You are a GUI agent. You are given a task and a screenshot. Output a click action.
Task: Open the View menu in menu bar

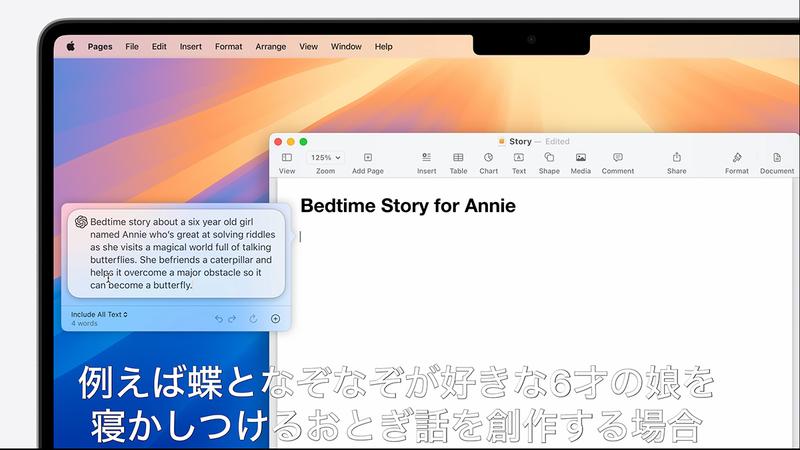(x=308, y=46)
